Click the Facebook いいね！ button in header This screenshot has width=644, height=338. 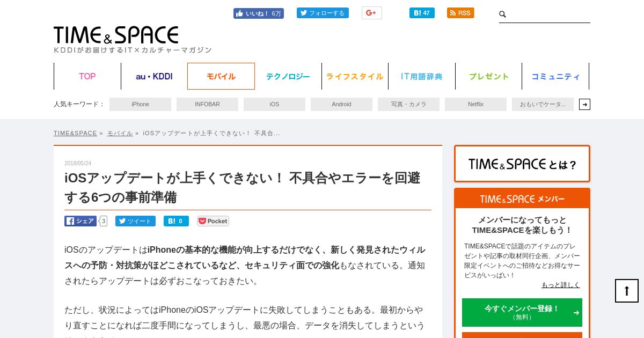259,13
